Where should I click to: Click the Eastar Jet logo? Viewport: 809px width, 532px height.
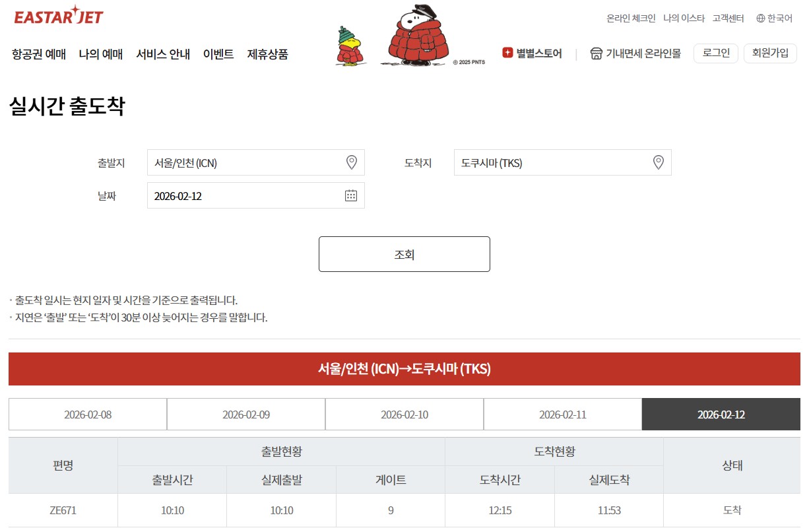(x=59, y=15)
